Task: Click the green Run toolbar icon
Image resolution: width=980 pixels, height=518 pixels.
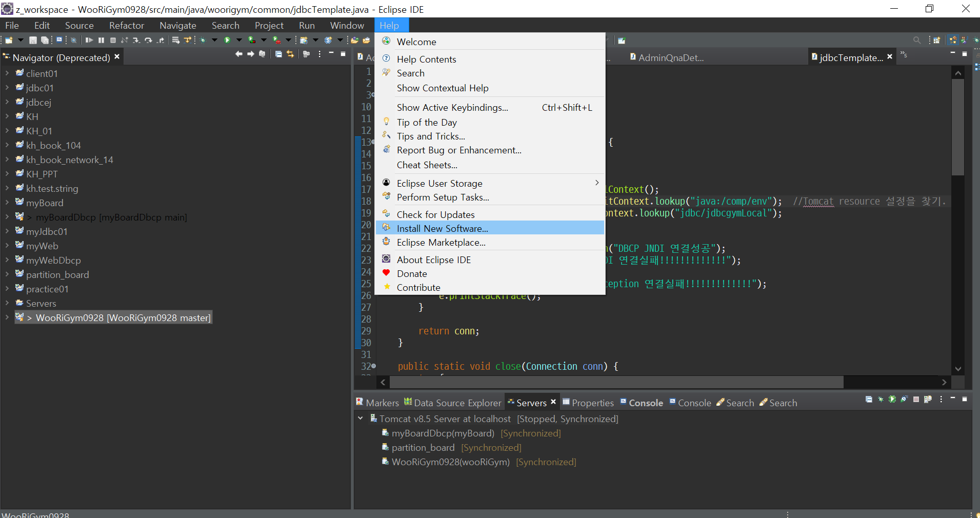Action: pyautogui.click(x=227, y=40)
